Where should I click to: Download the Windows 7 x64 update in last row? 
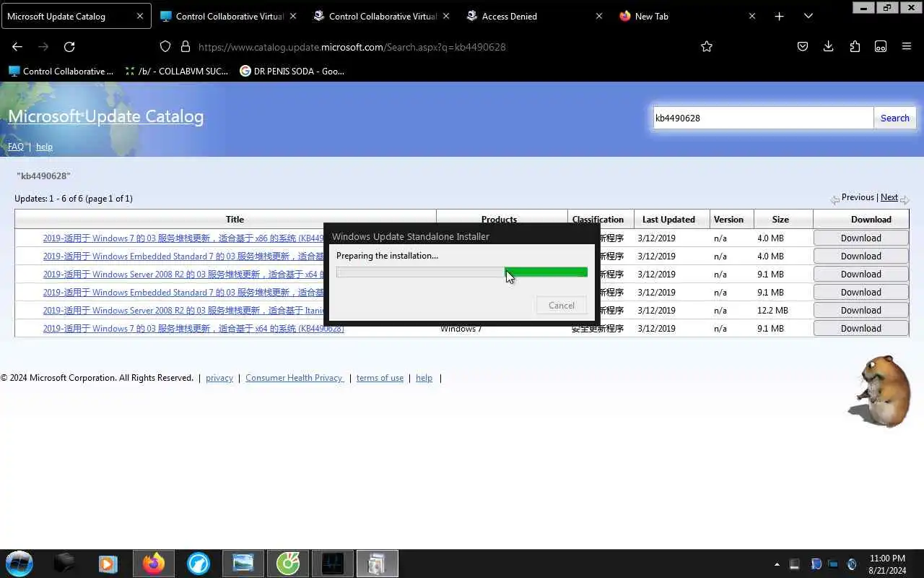pyautogui.click(x=860, y=328)
